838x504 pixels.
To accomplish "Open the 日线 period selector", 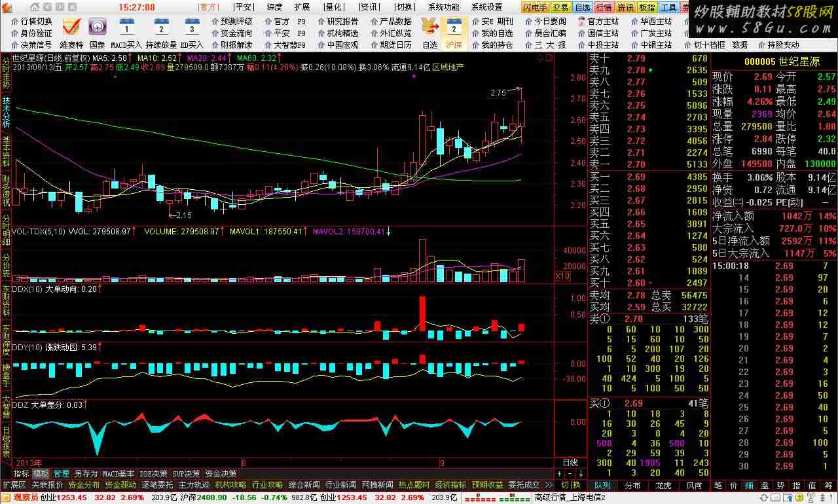I will click(x=570, y=462).
